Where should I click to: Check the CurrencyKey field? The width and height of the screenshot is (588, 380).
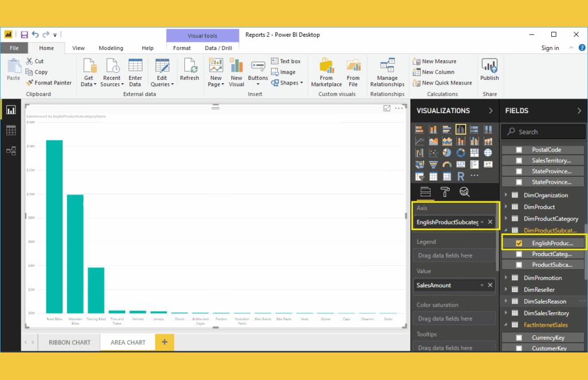point(519,338)
